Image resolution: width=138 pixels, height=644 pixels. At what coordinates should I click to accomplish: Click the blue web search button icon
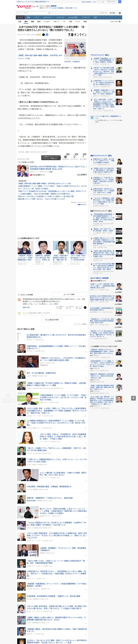pyautogui.click(x=120, y=2)
